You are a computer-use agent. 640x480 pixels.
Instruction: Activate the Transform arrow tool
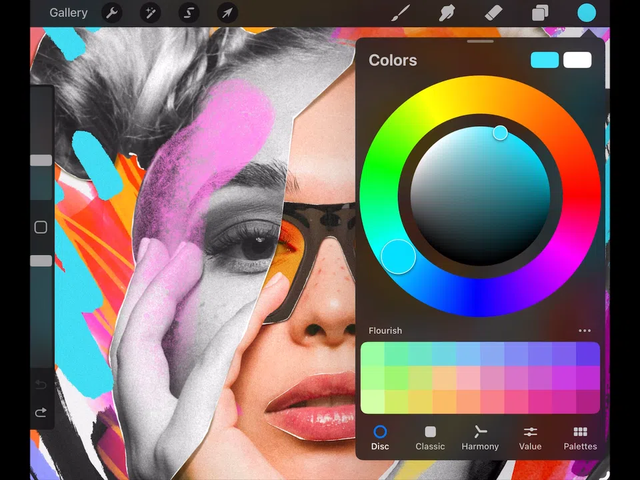click(227, 13)
